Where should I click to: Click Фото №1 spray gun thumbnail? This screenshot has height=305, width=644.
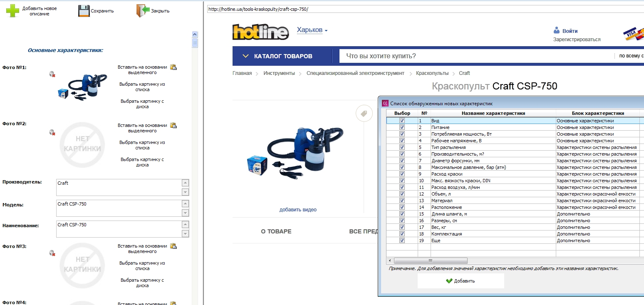pos(82,88)
